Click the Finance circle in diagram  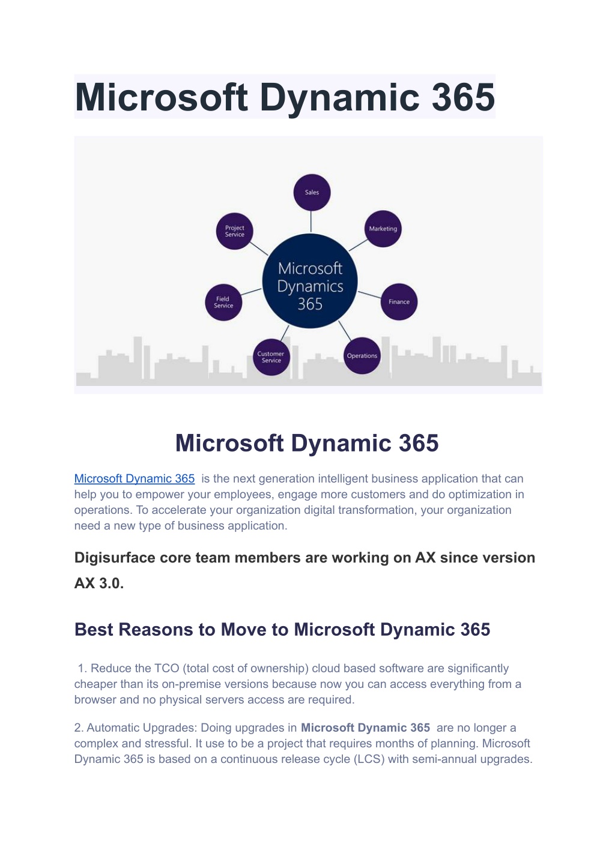pyautogui.click(x=399, y=302)
